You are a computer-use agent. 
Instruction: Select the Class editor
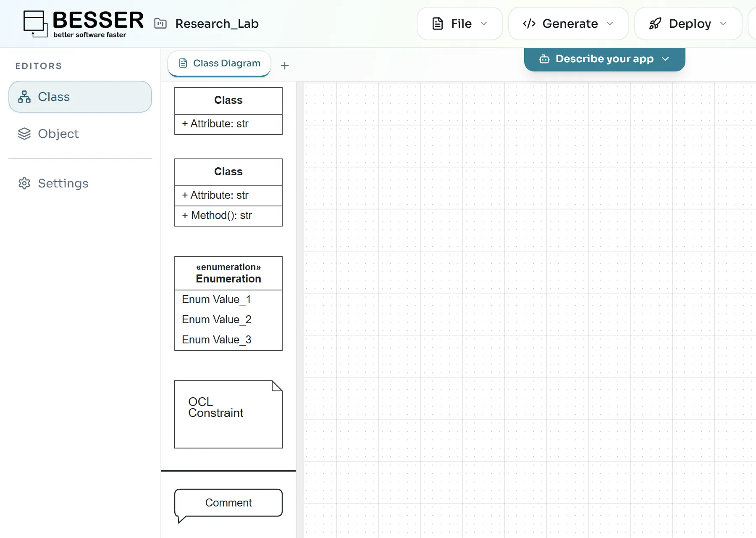[x=80, y=97]
